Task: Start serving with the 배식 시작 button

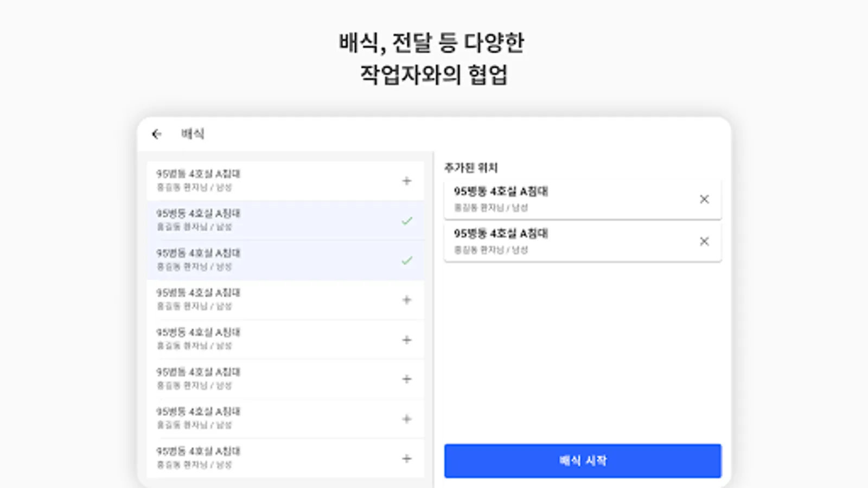Action: pos(582,461)
